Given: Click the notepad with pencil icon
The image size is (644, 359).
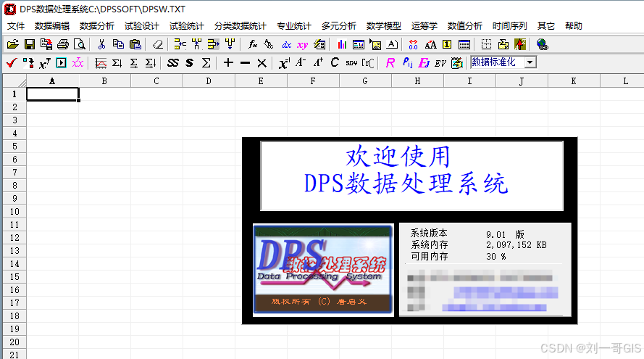Looking at the screenshot, I should (456, 63).
